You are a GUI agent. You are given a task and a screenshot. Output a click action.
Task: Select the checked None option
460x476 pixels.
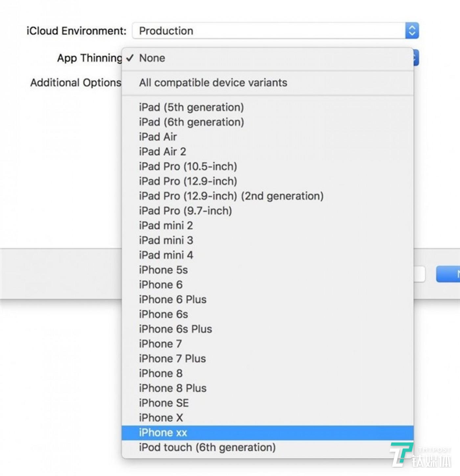coord(152,58)
